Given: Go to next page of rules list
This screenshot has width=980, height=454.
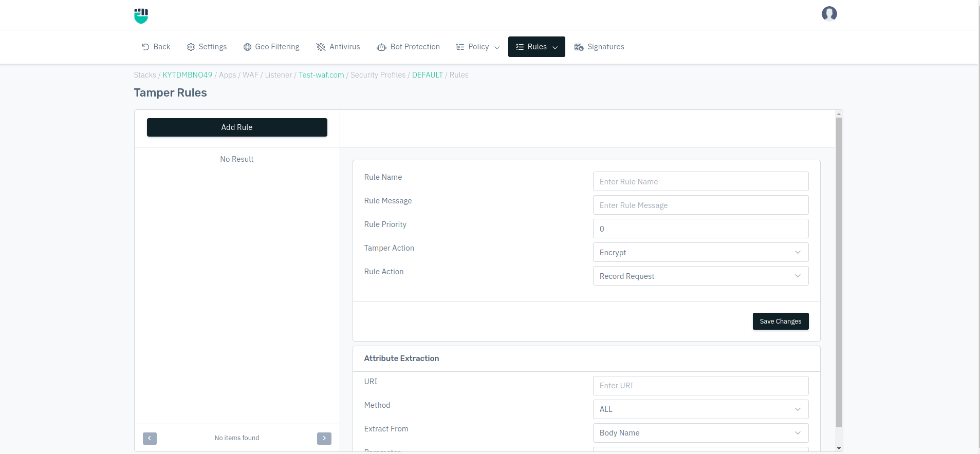Looking at the screenshot, I should pos(324,438).
